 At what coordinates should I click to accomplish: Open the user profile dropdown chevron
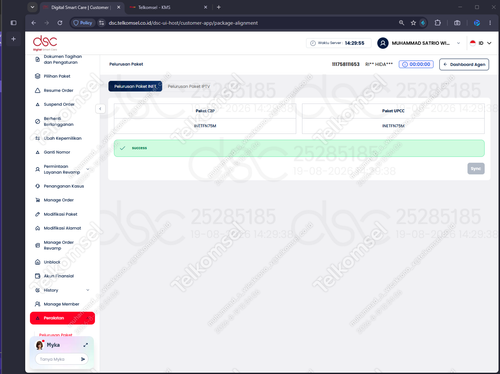point(458,43)
